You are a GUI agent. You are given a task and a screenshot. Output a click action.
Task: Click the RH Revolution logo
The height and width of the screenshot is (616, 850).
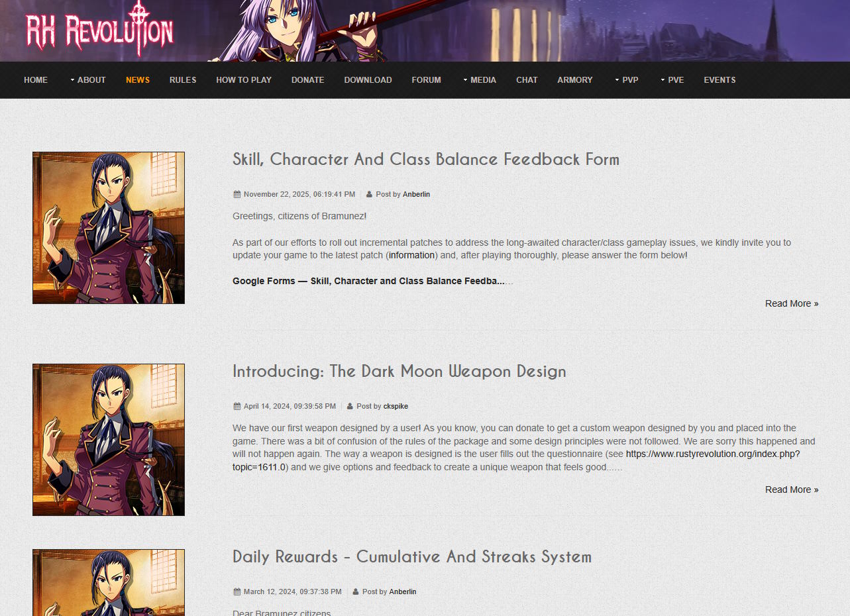[99, 30]
